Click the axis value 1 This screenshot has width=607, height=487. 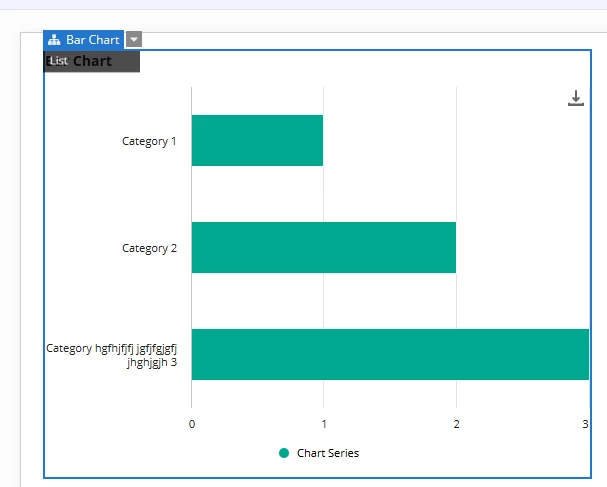coord(324,424)
